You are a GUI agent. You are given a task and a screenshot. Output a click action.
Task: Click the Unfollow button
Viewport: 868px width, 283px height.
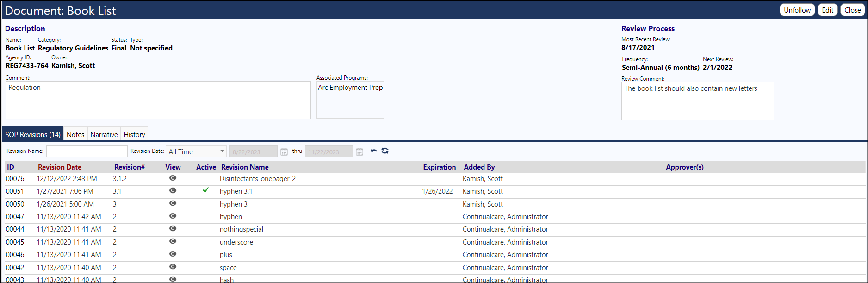(797, 10)
